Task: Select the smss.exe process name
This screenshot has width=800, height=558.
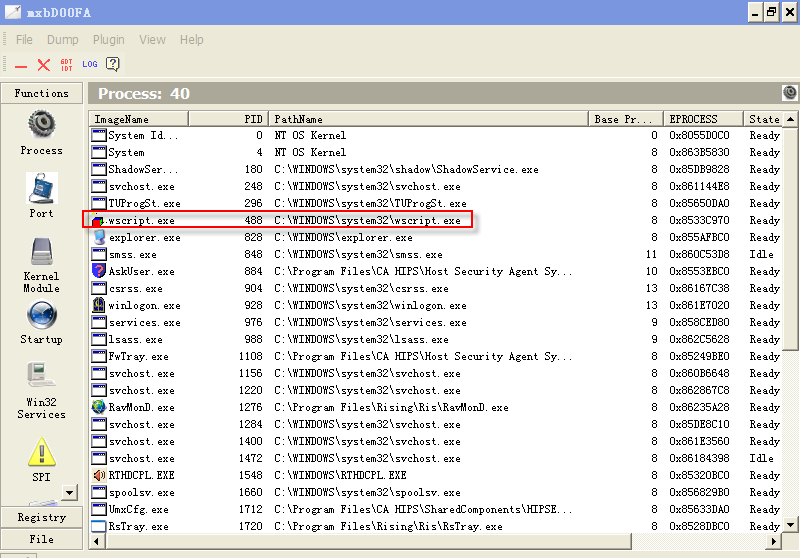Action: (x=132, y=255)
